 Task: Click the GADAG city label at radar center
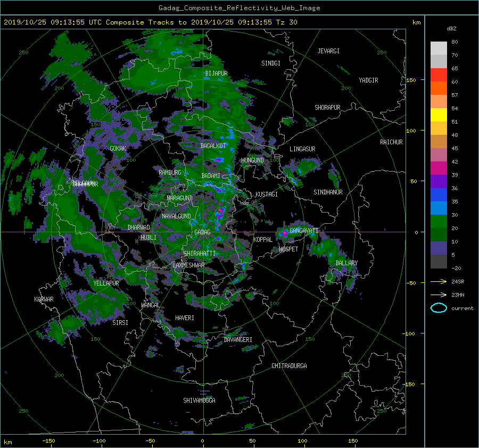tap(203, 232)
